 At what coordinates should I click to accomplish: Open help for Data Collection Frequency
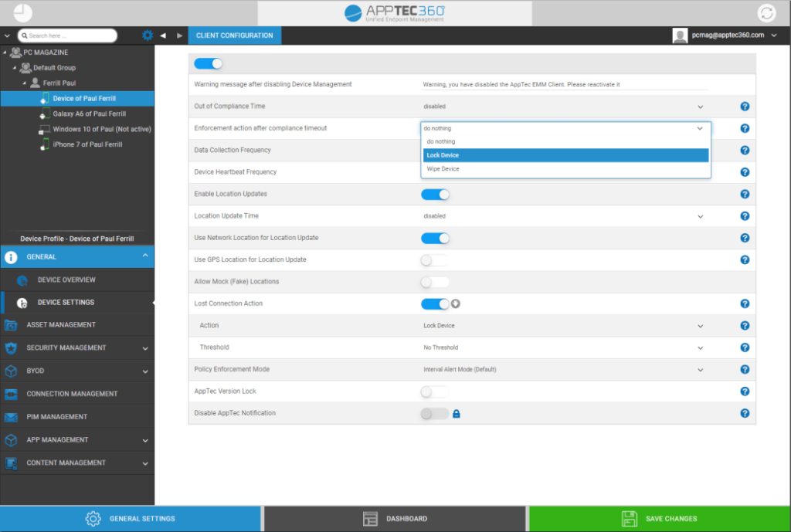click(x=745, y=151)
